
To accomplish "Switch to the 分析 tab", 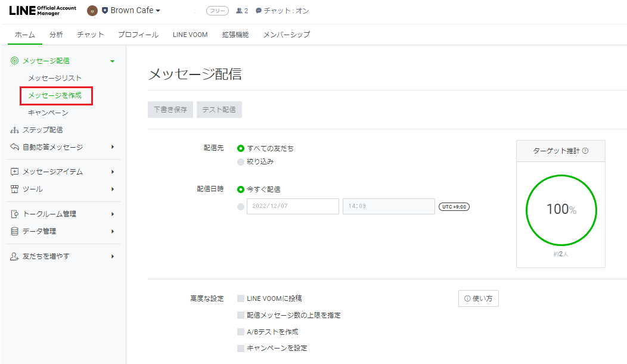I will click(56, 35).
